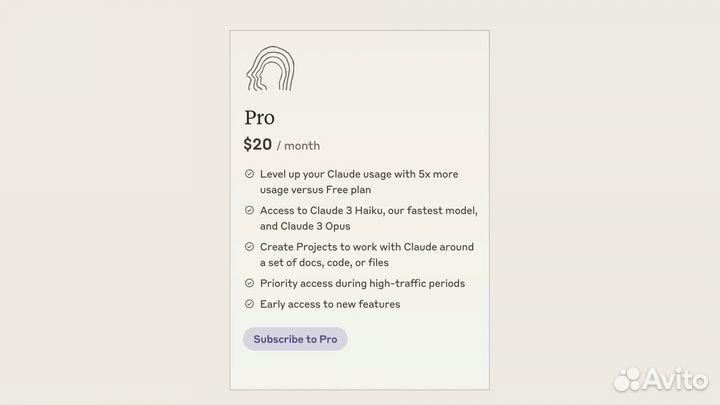Viewport: 720px width, 405px height.
Task: Click "Priority access during high-traffic periods" text
Action: 362,283
